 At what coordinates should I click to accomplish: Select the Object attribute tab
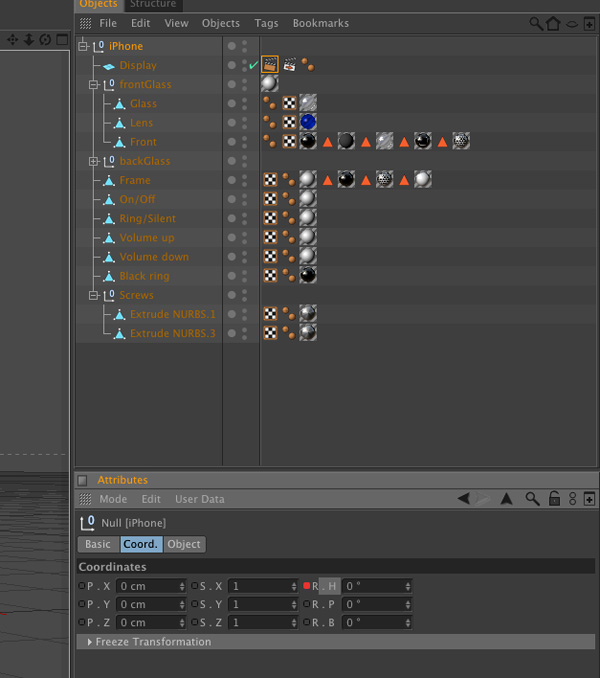click(185, 544)
